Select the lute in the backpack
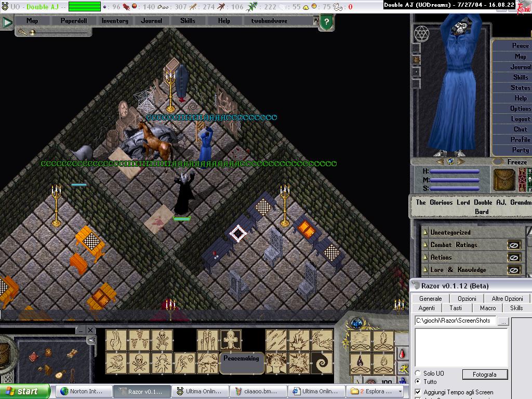The width and height of the screenshot is (532, 399). point(60,374)
